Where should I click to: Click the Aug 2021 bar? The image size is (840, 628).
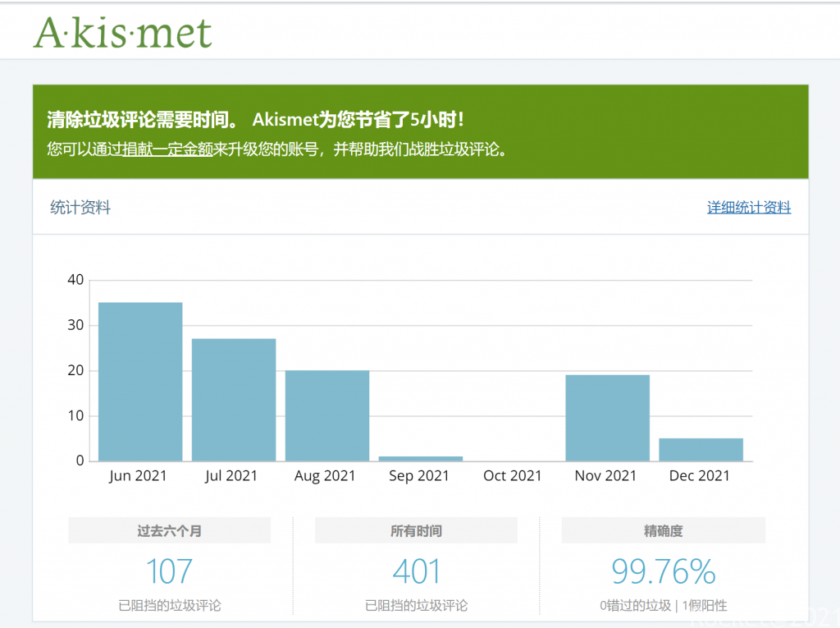pyautogui.click(x=327, y=415)
